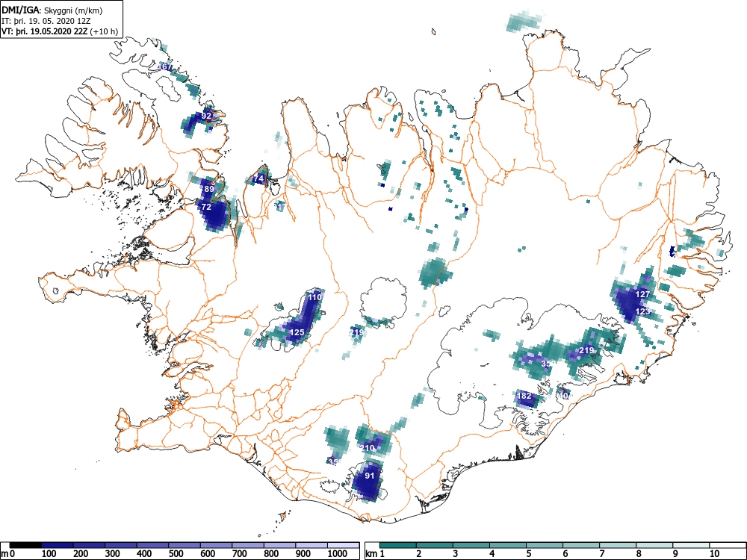Click the '6' label in the km legend
747x560 pixels.
tap(565, 553)
